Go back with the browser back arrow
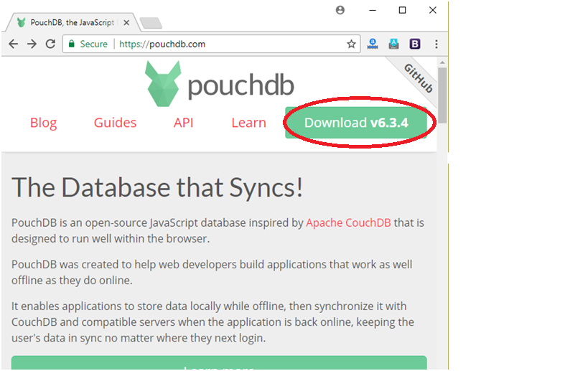The image size is (588, 371). (14, 44)
